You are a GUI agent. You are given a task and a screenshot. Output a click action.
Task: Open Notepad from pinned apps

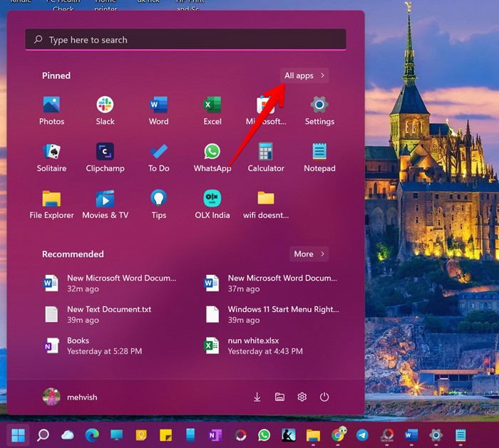[319, 157]
